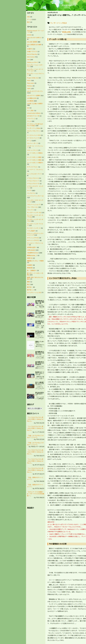Select the DOL:戦う冒険家 label

tap(32, 42)
